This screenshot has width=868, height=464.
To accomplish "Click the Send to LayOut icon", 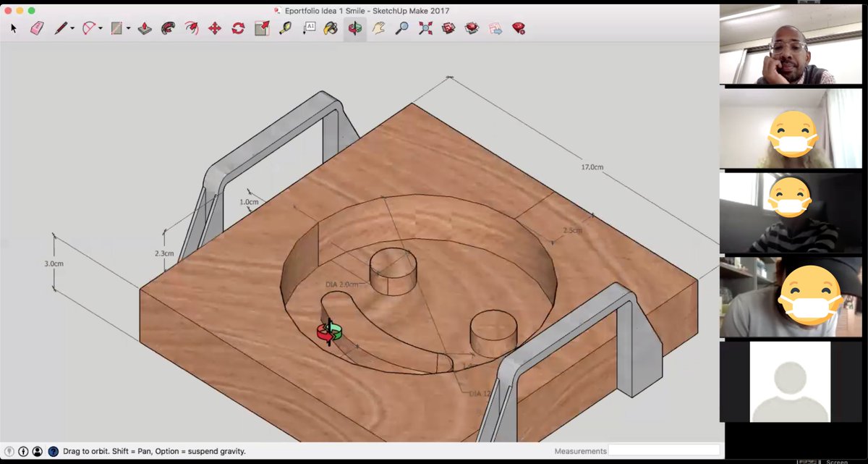I will [495, 28].
